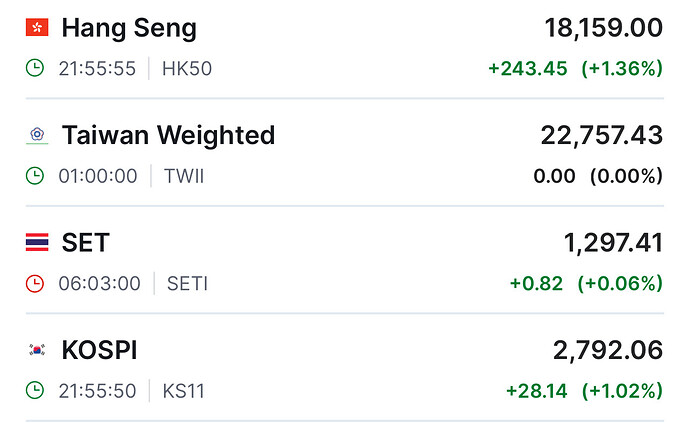
Task: Click the KS11 ticker symbol
Action: click(183, 391)
